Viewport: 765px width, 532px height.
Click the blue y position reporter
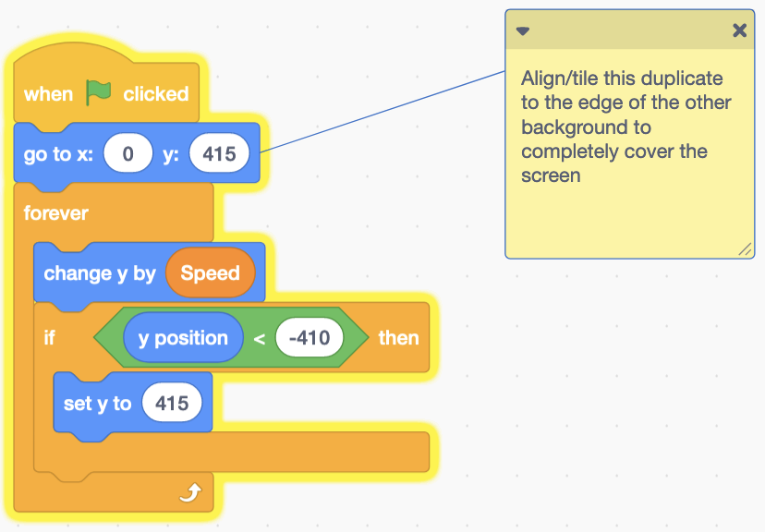[183, 338]
